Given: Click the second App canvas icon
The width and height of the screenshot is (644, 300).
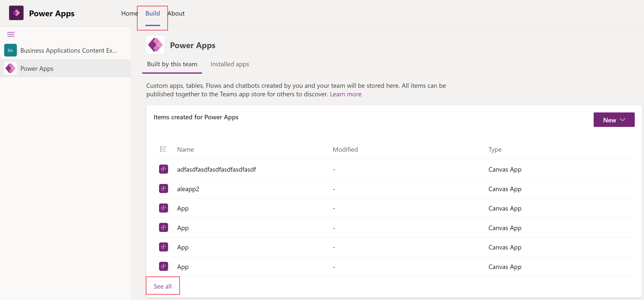Looking at the screenshot, I should point(163,227).
